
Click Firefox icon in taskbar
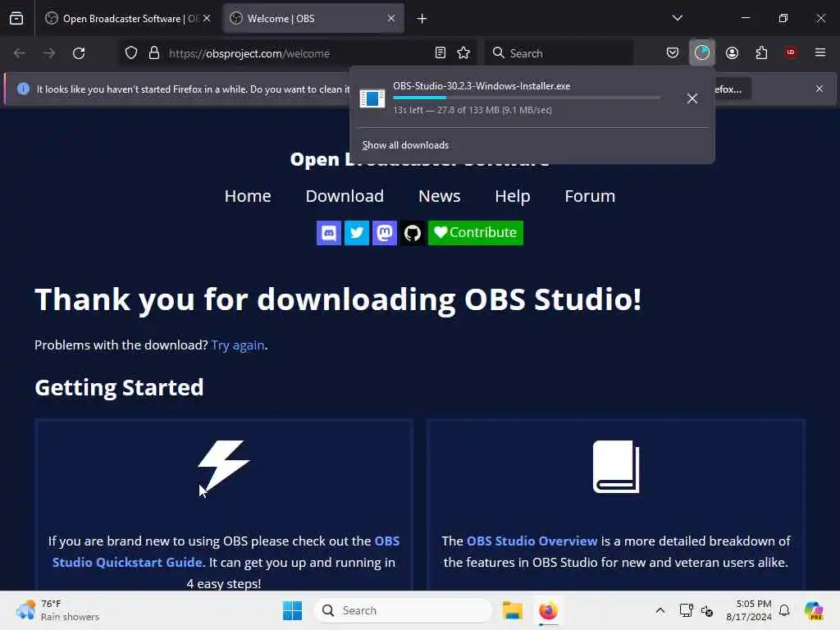548,610
